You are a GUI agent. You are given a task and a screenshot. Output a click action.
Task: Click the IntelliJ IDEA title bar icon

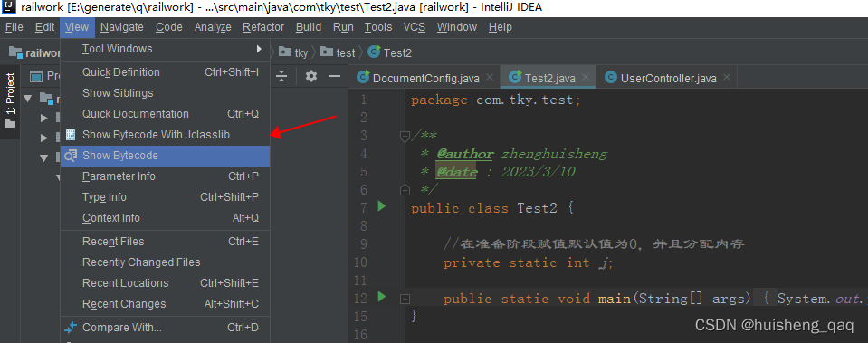click(x=9, y=7)
